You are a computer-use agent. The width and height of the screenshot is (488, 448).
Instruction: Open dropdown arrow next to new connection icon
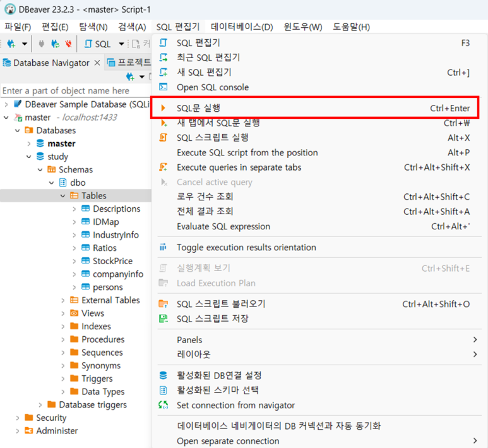24,44
